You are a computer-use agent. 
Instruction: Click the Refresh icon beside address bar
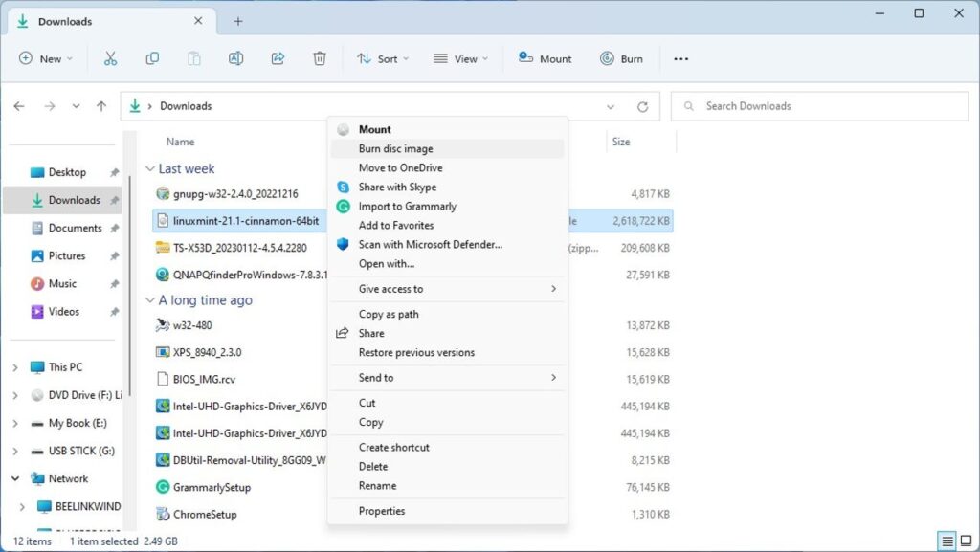click(x=642, y=107)
